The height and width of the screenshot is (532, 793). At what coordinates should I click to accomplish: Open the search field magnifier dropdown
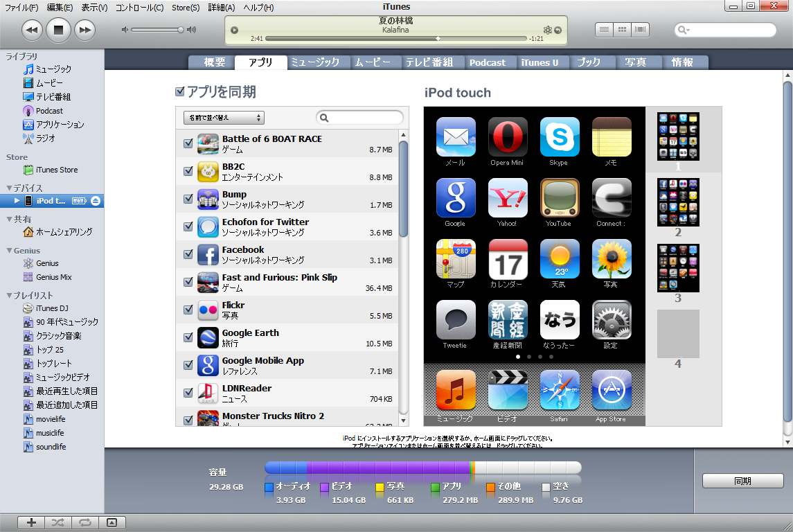click(x=684, y=30)
